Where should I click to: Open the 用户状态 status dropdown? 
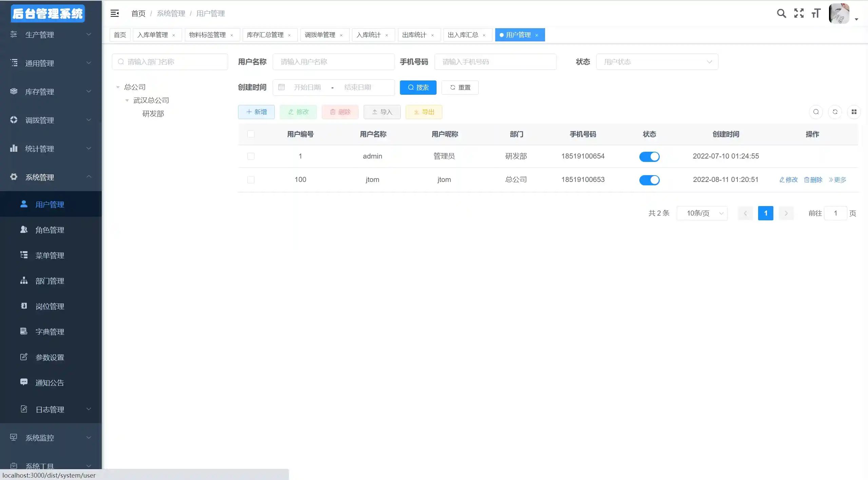pos(657,62)
